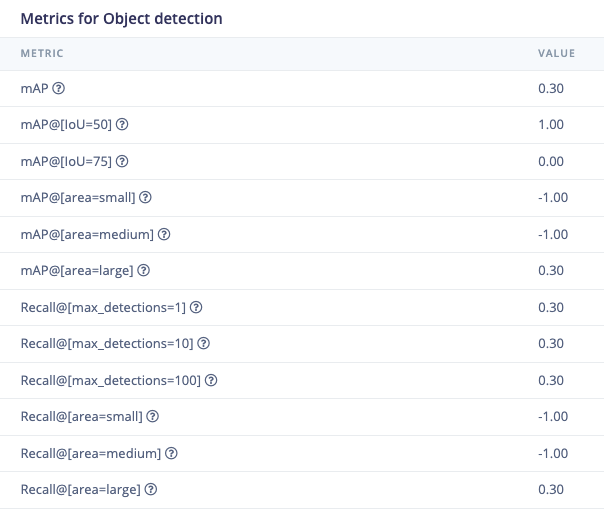Select the Recall@[area=medium] label

click(91, 453)
